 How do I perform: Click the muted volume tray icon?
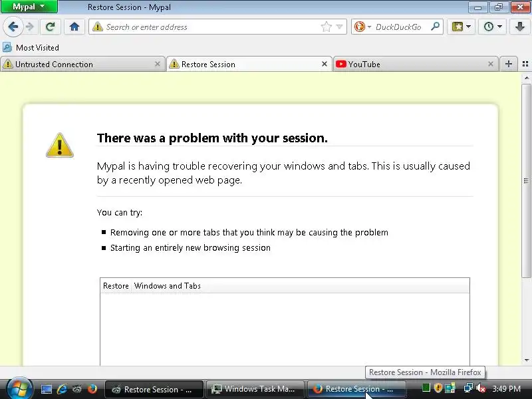pyautogui.click(x=480, y=388)
